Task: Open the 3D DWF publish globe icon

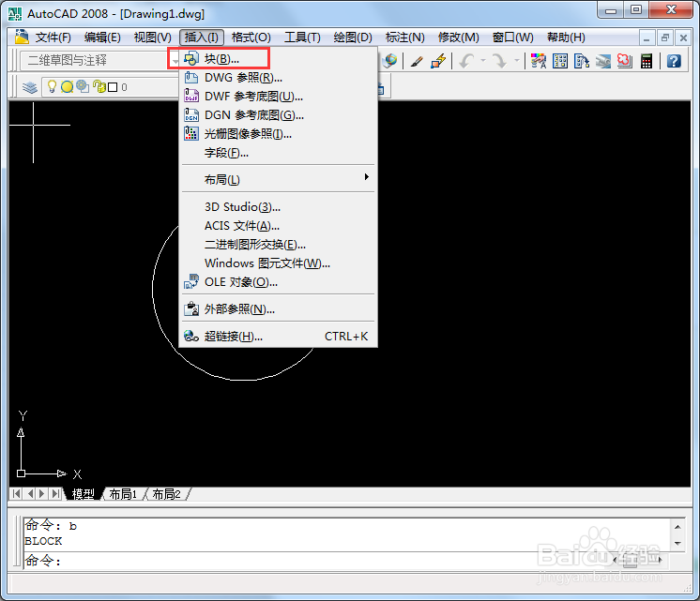Action: point(389,60)
